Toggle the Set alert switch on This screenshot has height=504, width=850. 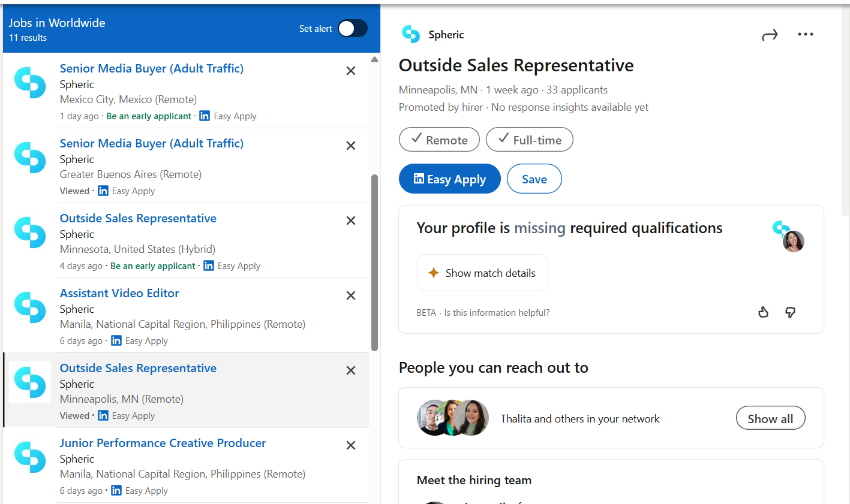pyautogui.click(x=352, y=29)
